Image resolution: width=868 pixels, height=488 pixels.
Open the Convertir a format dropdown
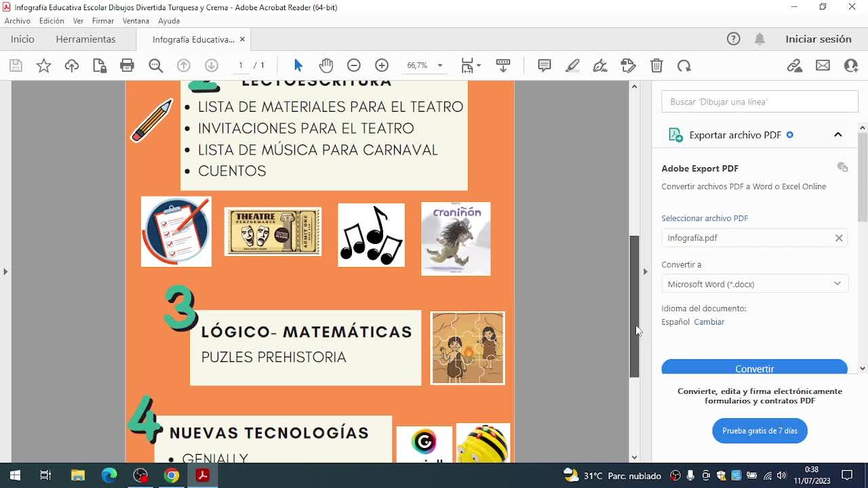(754, 284)
